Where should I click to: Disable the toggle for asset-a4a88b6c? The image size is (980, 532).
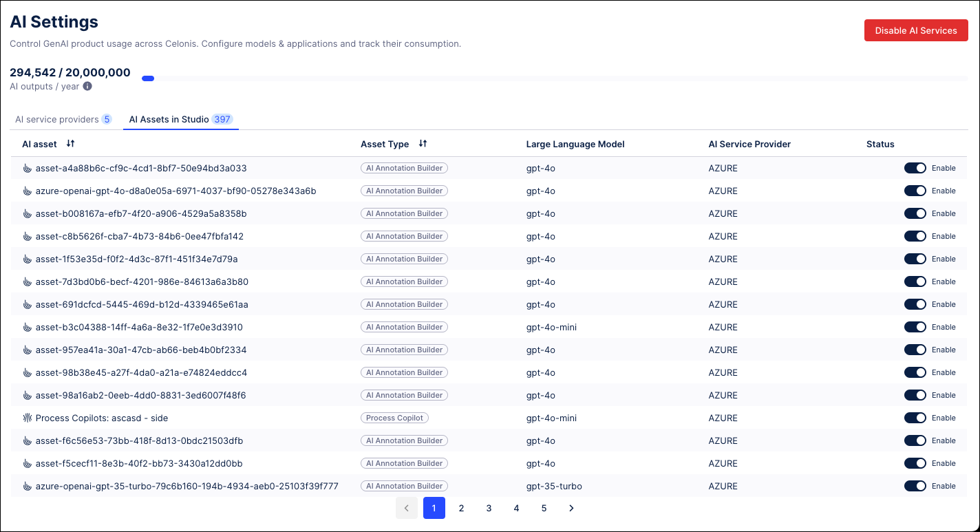(915, 168)
